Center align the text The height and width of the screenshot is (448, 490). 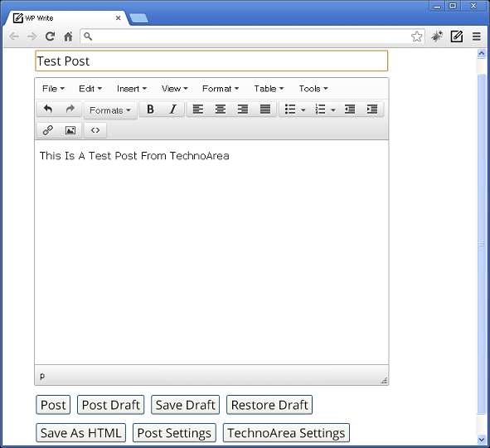[221, 110]
